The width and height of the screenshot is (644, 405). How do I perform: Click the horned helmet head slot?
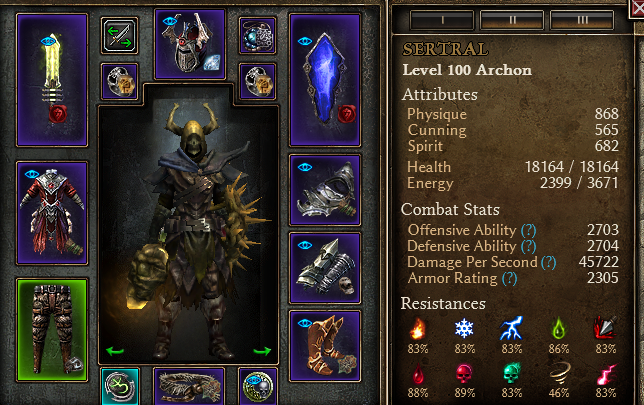pos(190,44)
